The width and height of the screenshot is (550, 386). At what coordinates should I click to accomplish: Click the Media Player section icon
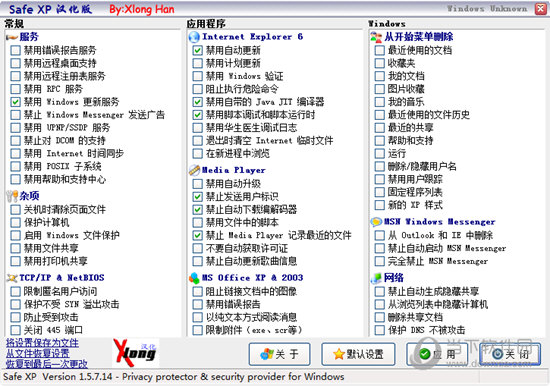click(194, 170)
